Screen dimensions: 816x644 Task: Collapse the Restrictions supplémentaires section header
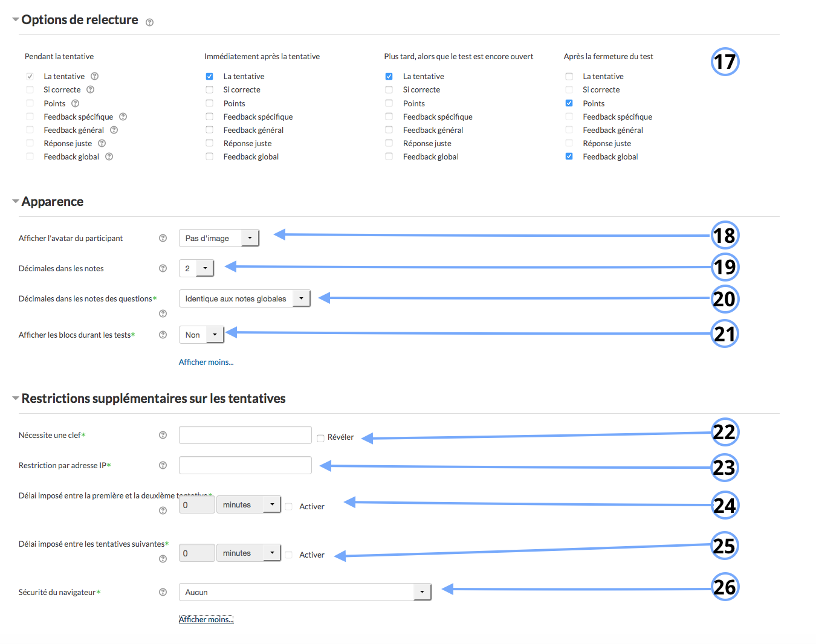pyautogui.click(x=153, y=399)
